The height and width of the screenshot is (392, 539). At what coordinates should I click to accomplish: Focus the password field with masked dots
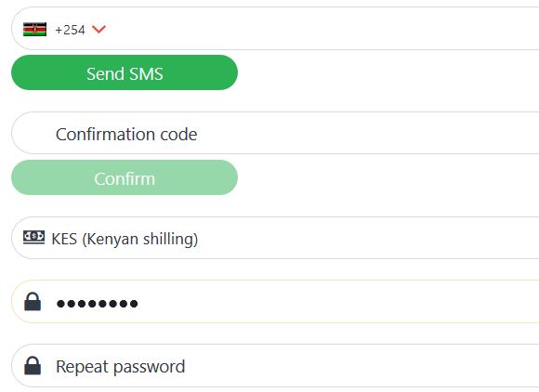(x=275, y=301)
